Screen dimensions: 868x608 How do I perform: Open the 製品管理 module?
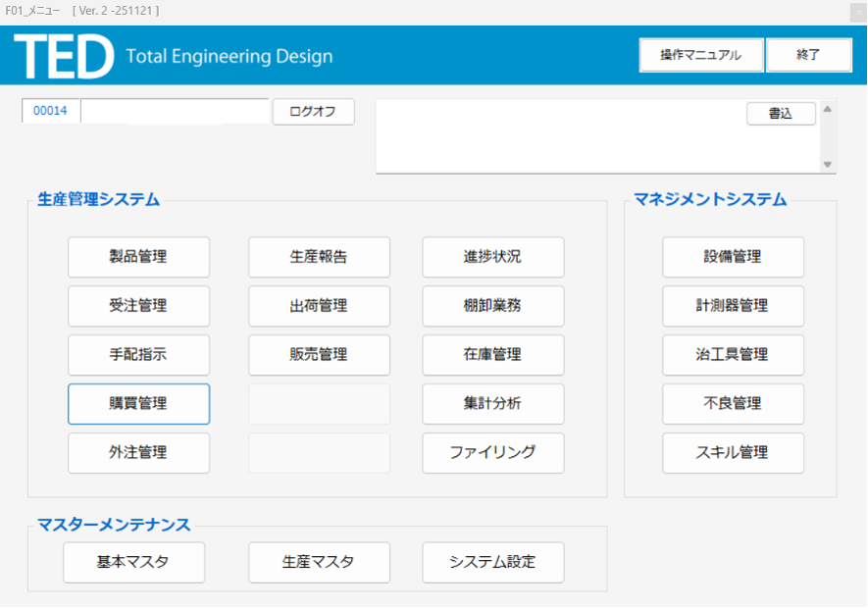(x=138, y=257)
